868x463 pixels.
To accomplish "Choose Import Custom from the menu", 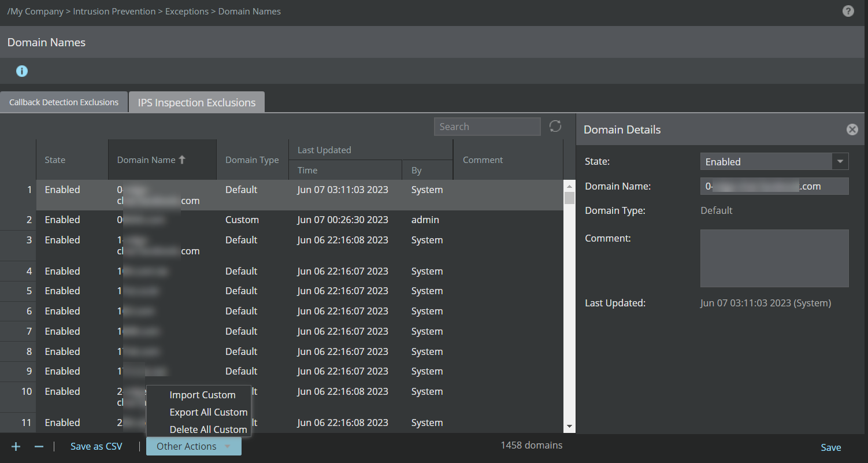I will 202,395.
